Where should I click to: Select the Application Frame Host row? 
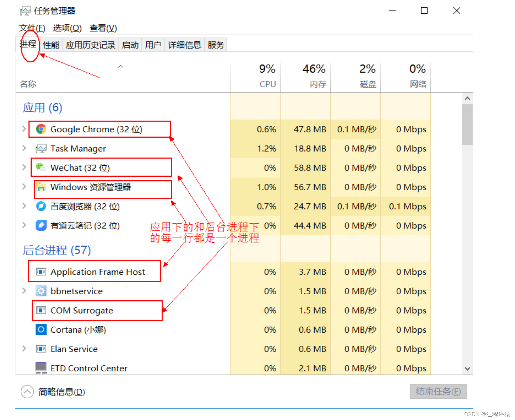click(x=223, y=272)
